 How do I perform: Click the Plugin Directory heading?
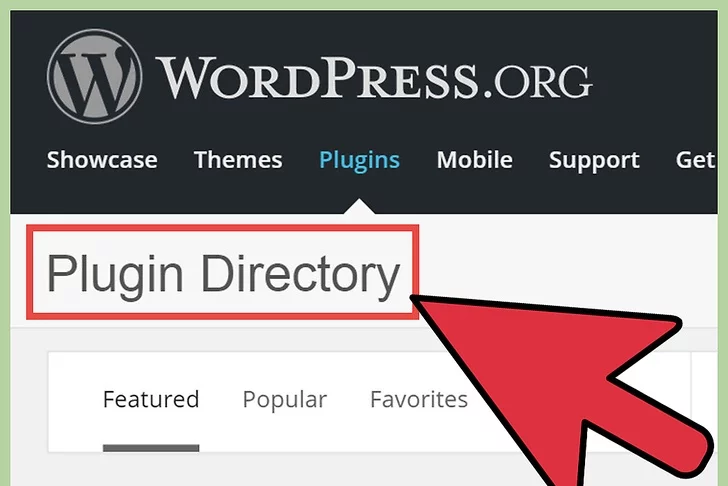click(x=223, y=274)
